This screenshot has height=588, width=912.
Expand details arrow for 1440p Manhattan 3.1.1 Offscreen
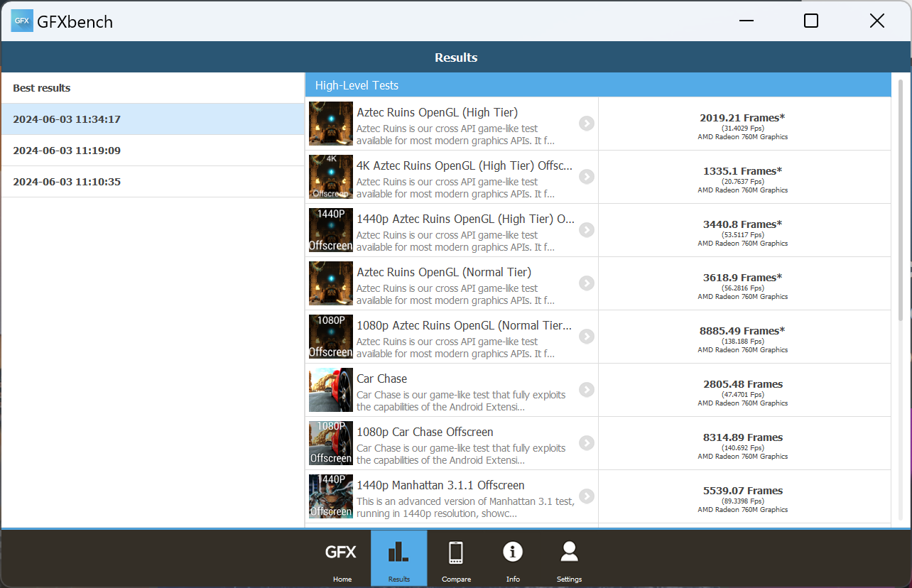(586, 496)
